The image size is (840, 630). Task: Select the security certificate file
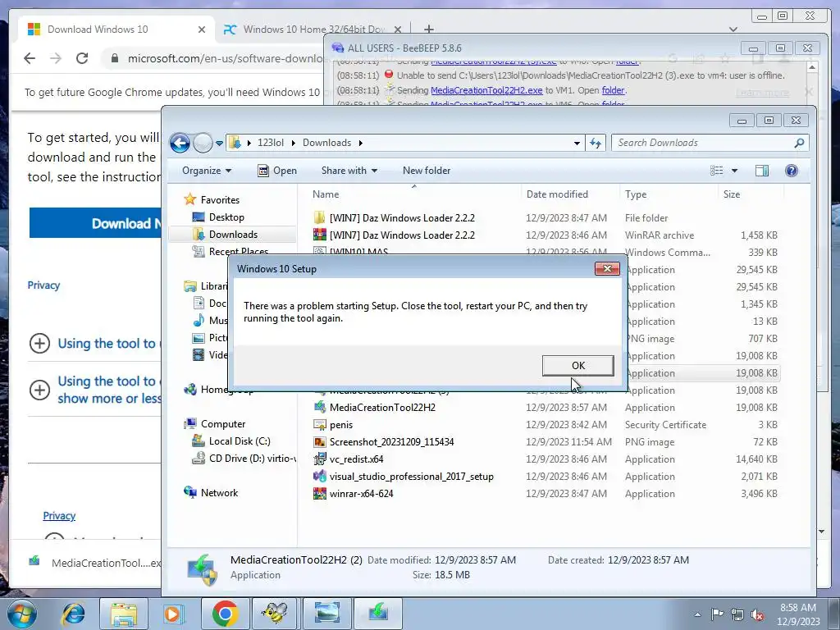(340, 425)
